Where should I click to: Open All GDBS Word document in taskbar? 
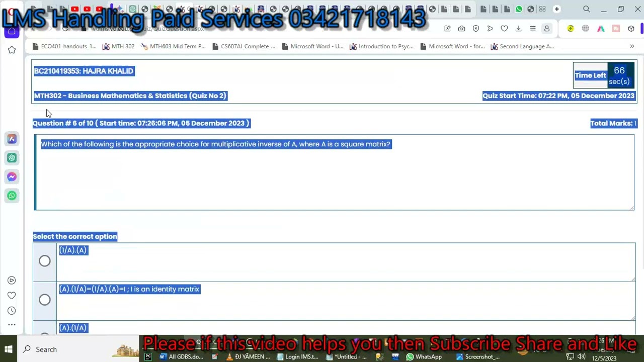tap(182, 357)
